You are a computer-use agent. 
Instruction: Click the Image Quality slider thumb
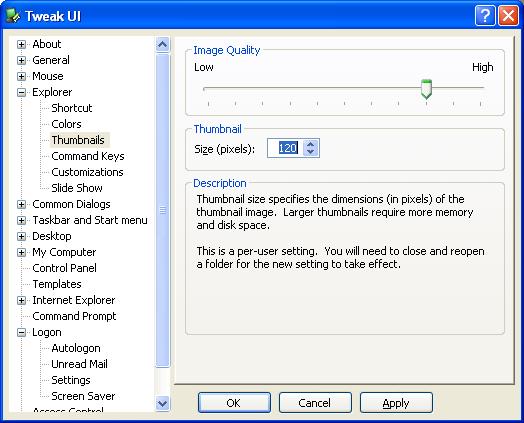(x=426, y=89)
